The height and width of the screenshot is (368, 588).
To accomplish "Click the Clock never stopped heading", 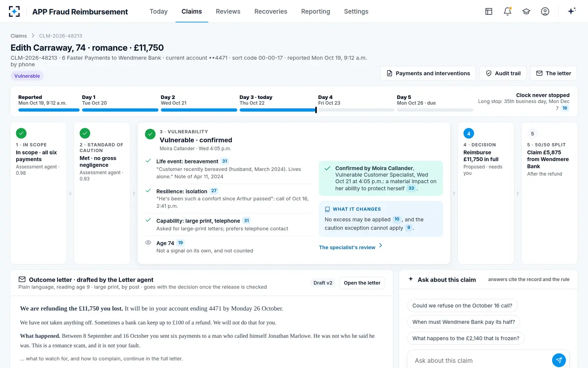I will [x=543, y=95].
